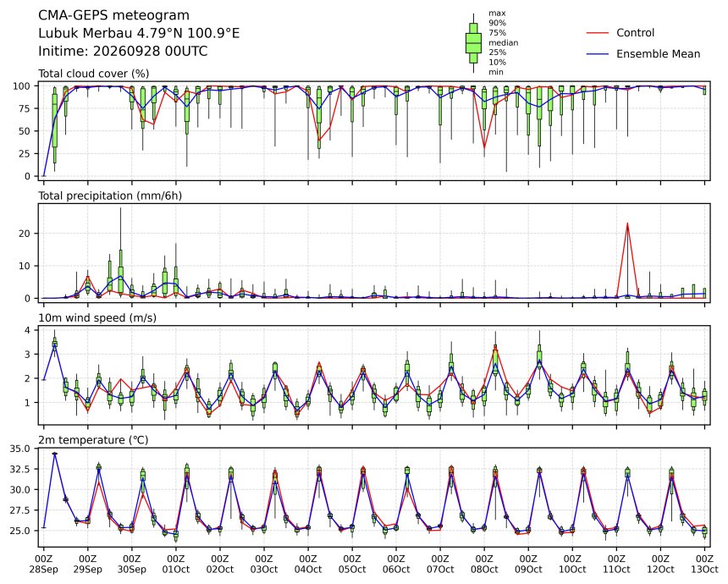Click the 00Z 01Oct x-axis label
728x584 pixels.
tap(176, 564)
